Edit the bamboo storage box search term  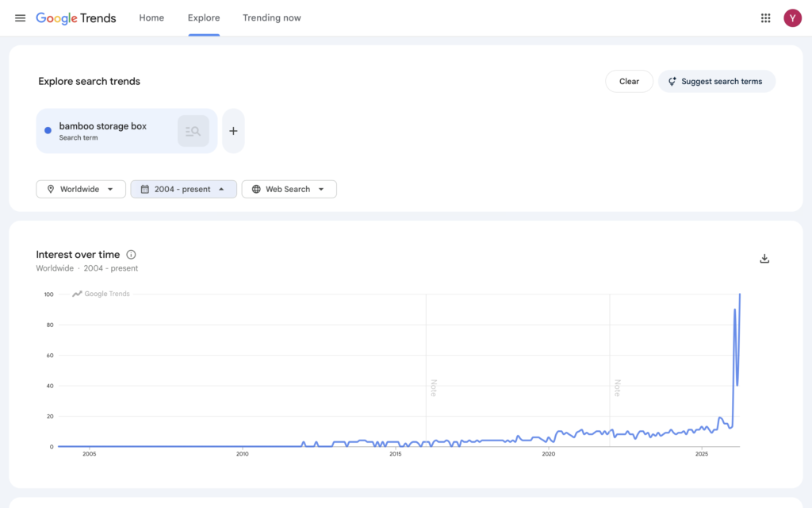[103, 127]
